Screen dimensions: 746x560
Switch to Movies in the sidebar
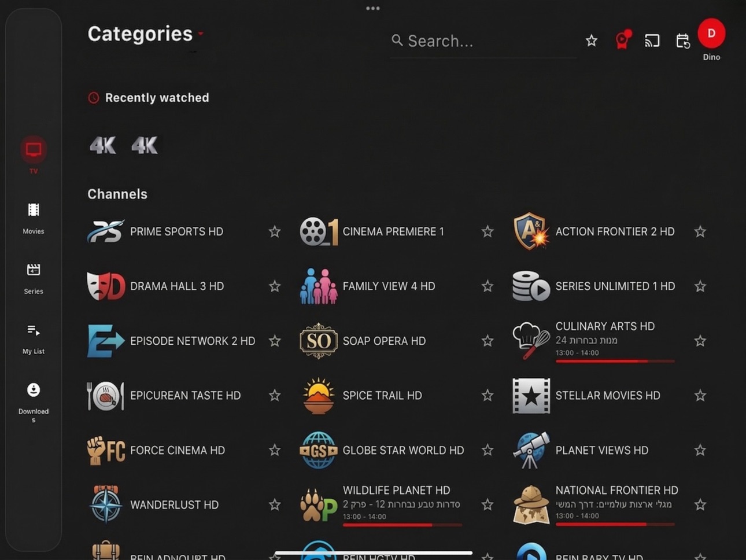(x=34, y=218)
